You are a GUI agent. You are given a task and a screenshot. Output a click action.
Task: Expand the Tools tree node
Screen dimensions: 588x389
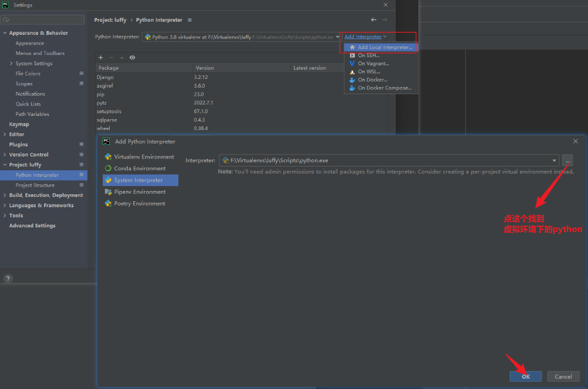[x=5, y=215]
